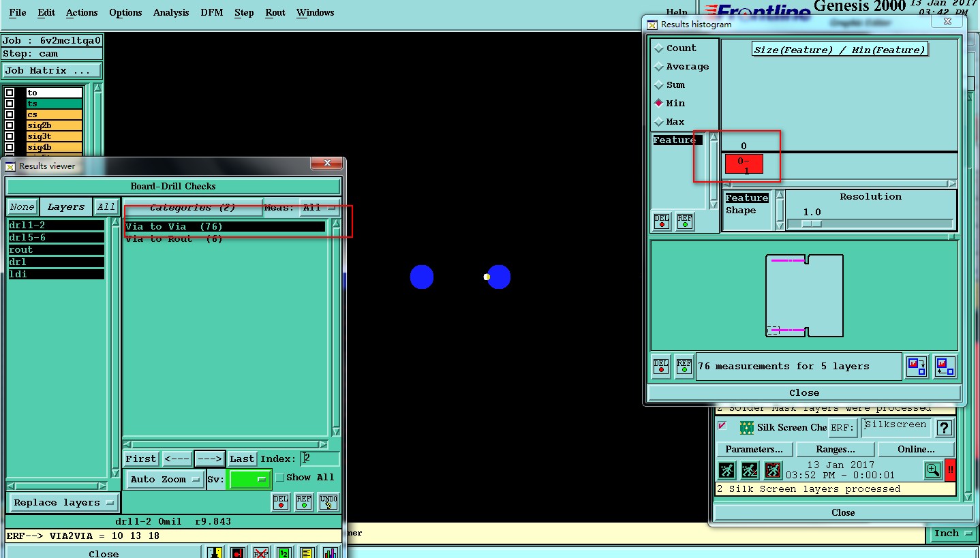
Task: Click second running-man icon in Silk Screen check
Action: coord(750,470)
